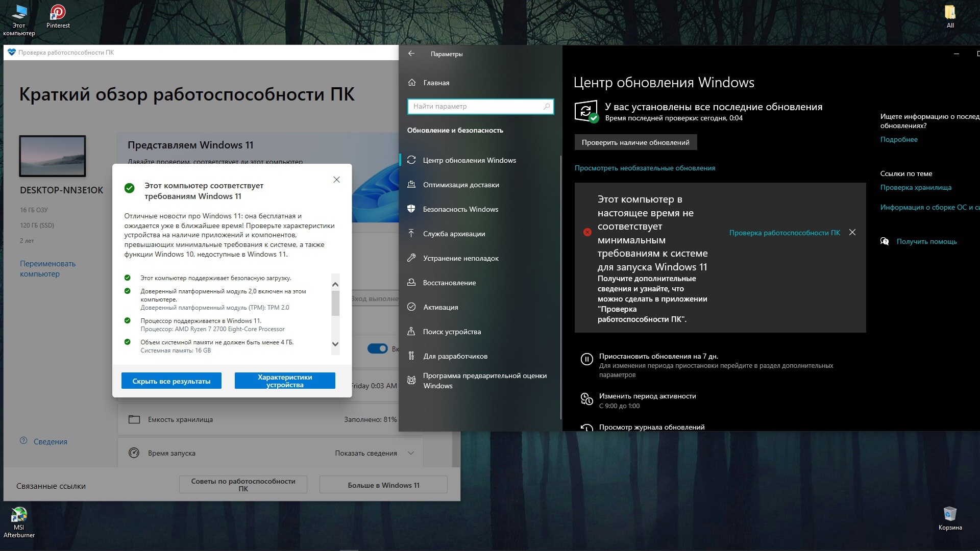Image resolution: width=980 pixels, height=551 pixels.
Task: Open 'Служба архивации' section
Action: click(x=480, y=234)
